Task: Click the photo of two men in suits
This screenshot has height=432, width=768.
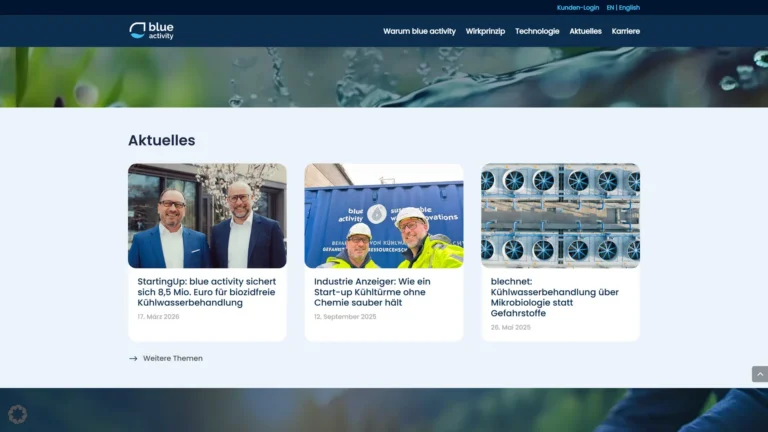Action: tap(207, 216)
